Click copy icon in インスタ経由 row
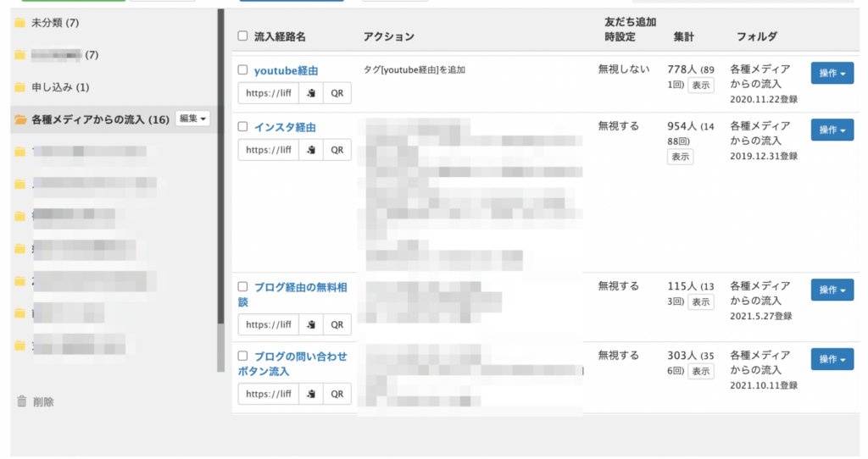 coord(311,150)
